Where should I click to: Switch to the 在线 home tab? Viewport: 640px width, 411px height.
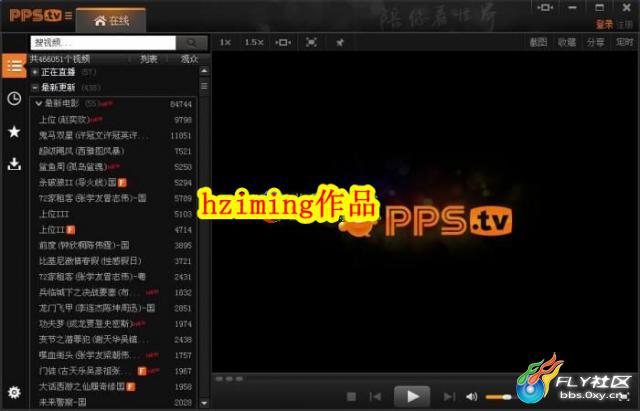111,20
